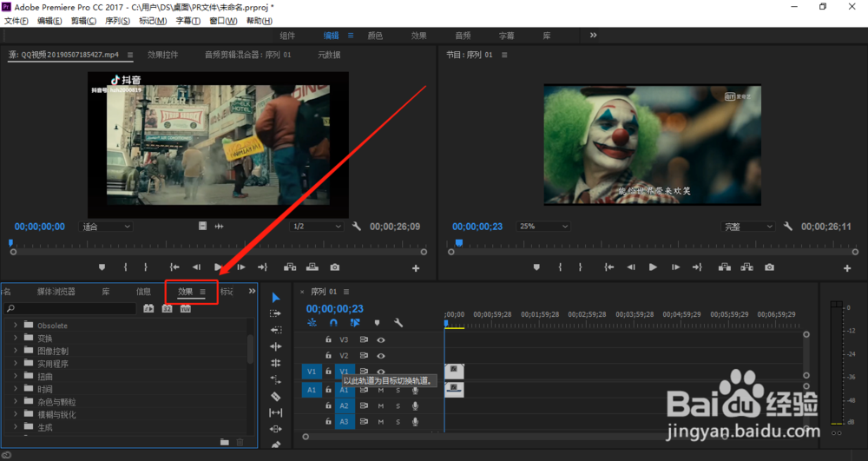Image resolution: width=868 pixels, height=461 pixels.
Task: Toggle A2 track lock
Action: (328, 405)
